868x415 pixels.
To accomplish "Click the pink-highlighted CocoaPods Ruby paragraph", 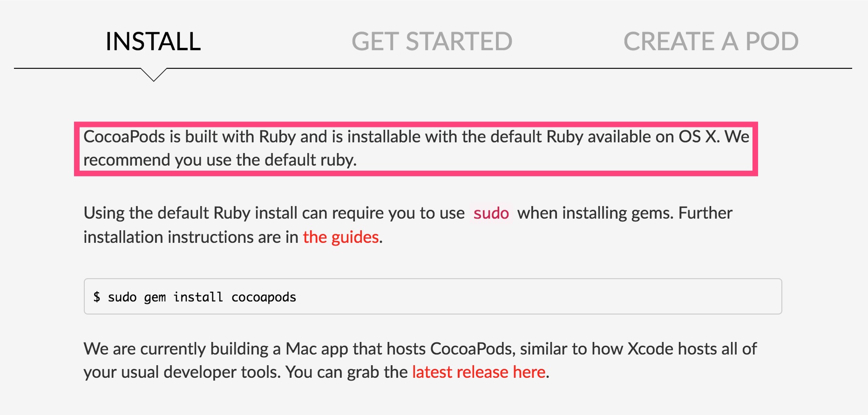I will pyautogui.click(x=416, y=148).
